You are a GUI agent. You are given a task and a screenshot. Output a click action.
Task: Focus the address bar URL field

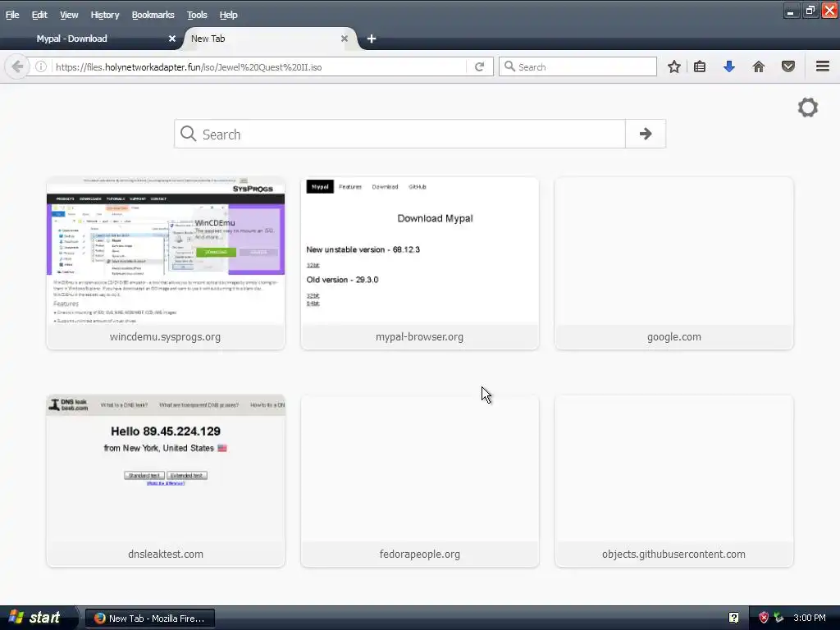(x=260, y=67)
